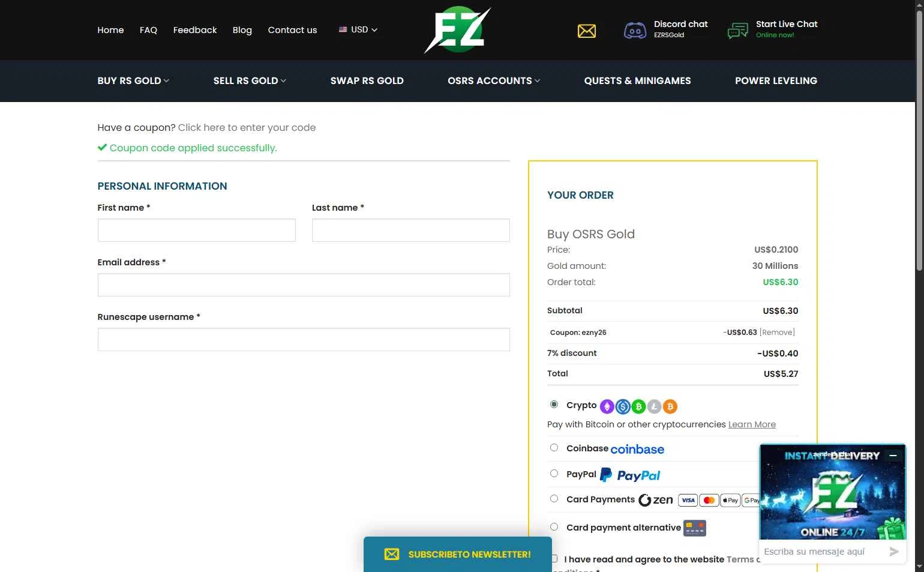This screenshot has width=924, height=572.
Task: Open SWAP RS GOLD page
Action: click(x=367, y=80)
